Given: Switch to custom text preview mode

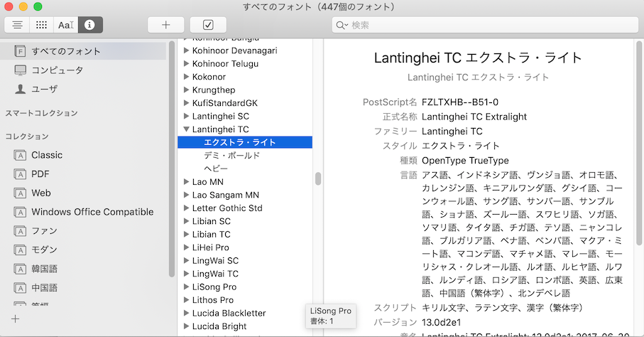Looking at the screenshot, I should click(66, 25).
